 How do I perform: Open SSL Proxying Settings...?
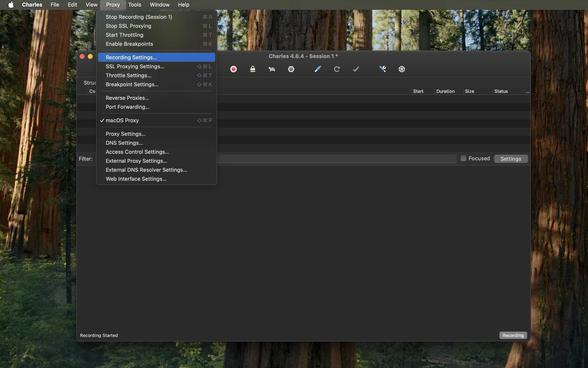[x=157, y=67]
